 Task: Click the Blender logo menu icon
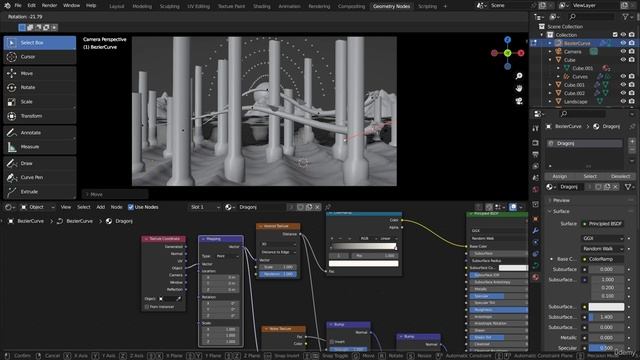pyautogui.click(x=7, y=6)
